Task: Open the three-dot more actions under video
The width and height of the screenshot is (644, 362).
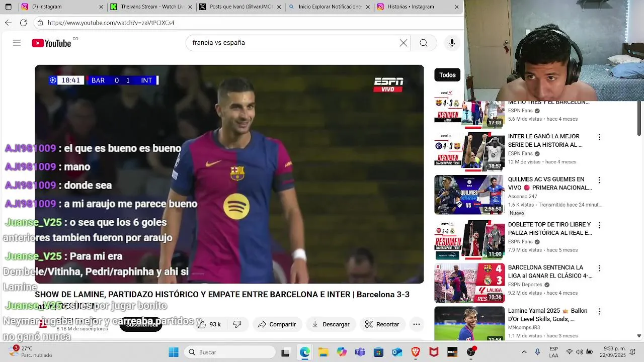Action: coord(417,324)
